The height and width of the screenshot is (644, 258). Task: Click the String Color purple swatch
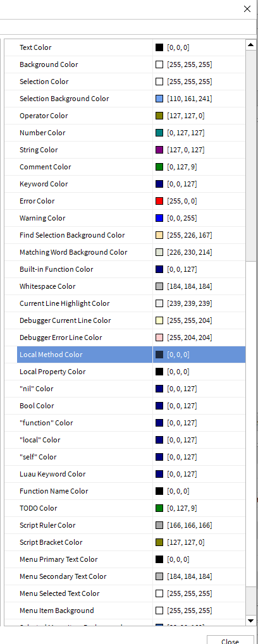tap(159, 150)
